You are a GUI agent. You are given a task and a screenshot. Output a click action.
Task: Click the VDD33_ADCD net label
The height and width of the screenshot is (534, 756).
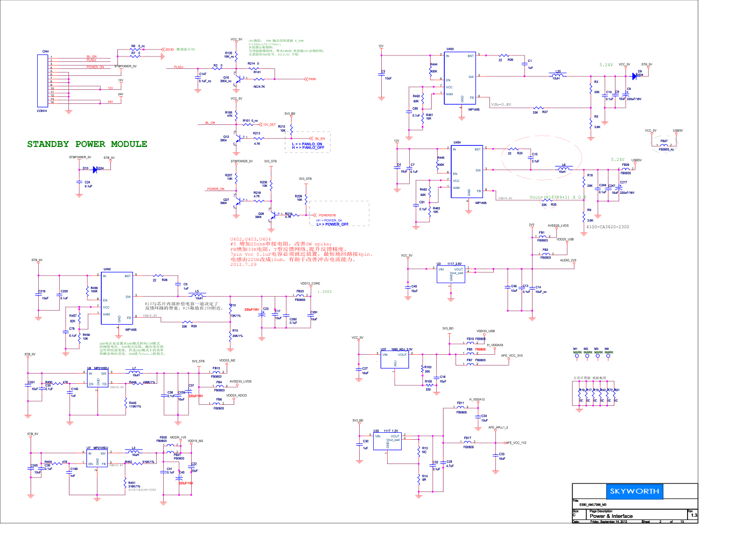pos(236,395)
